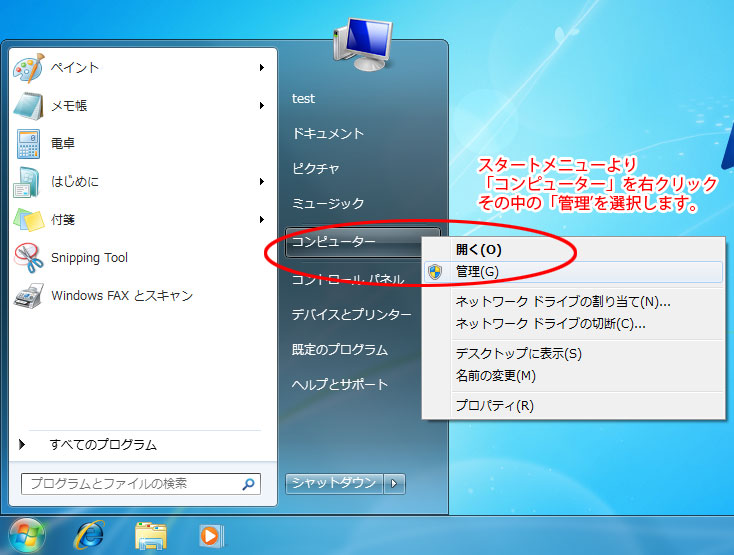Launch the Snipping Tool scissors icon
The height and width of the screenshot is (555, 734).
pos(29,258)
